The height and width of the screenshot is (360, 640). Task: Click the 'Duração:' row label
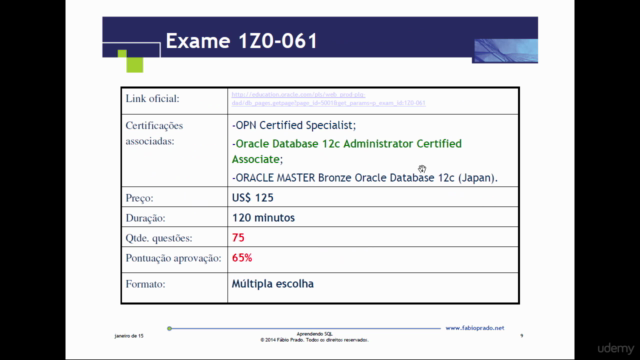click(x=145, y=218)
